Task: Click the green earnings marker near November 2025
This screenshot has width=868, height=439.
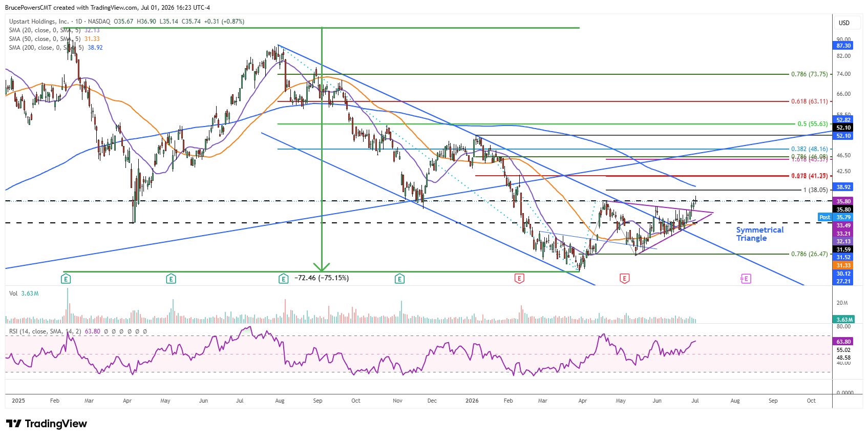Action: 399,279
